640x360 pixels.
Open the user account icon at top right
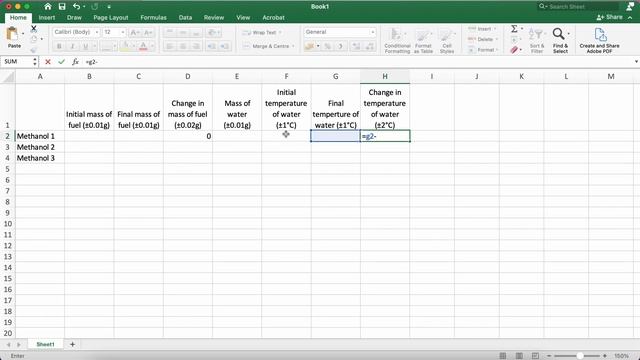(630, 7)
